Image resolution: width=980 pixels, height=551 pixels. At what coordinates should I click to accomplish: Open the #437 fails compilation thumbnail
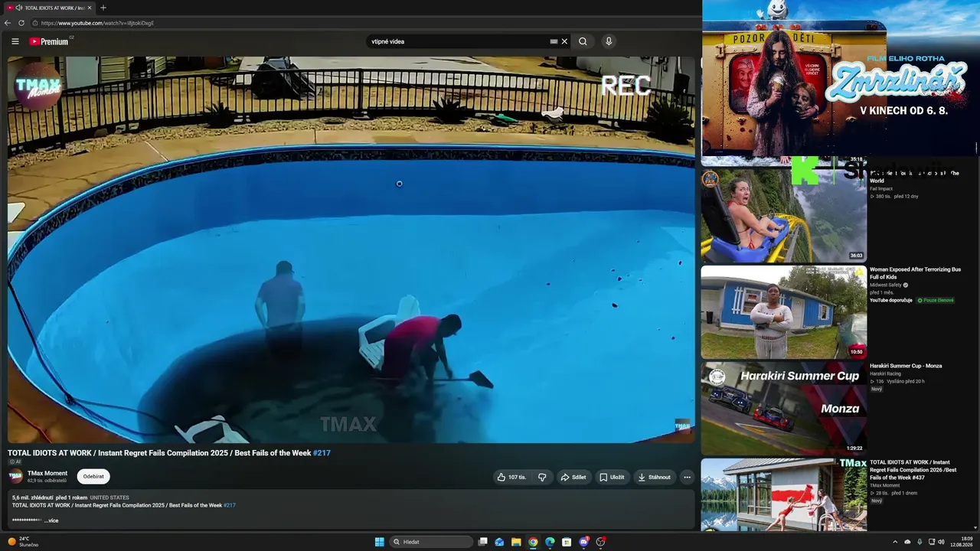tap(784, 494)
